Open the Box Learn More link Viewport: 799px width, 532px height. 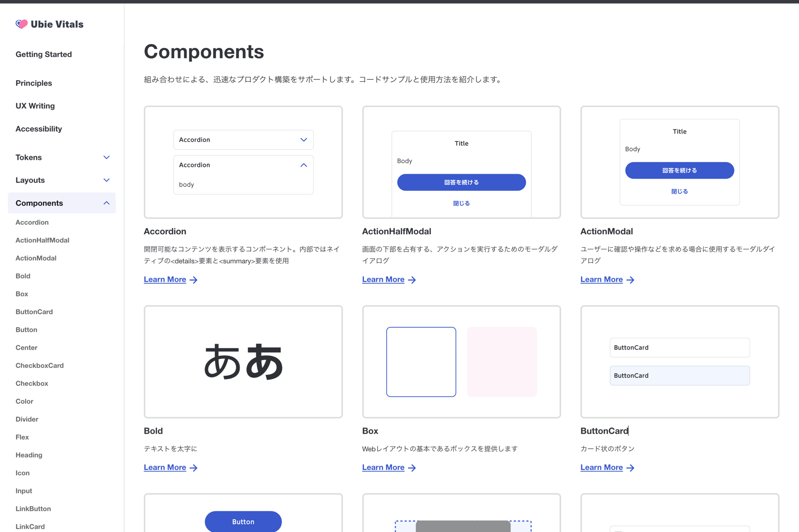click(383, 467)
